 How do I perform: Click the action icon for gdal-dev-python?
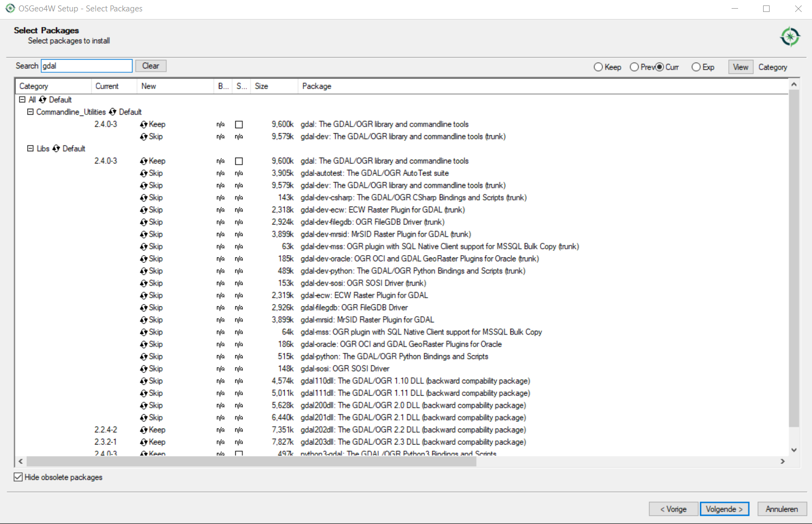pyautogui.click(x=143, y=271)
